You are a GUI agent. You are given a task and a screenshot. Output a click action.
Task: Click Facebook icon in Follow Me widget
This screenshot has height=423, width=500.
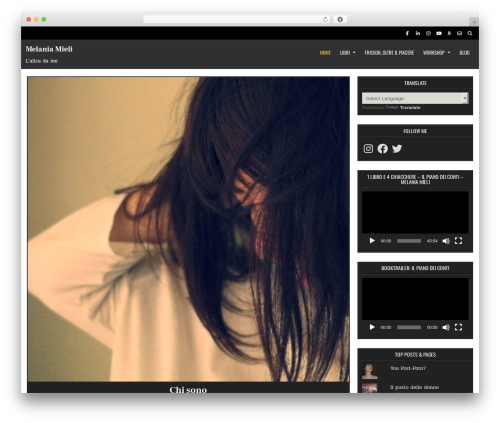(382, 148)
